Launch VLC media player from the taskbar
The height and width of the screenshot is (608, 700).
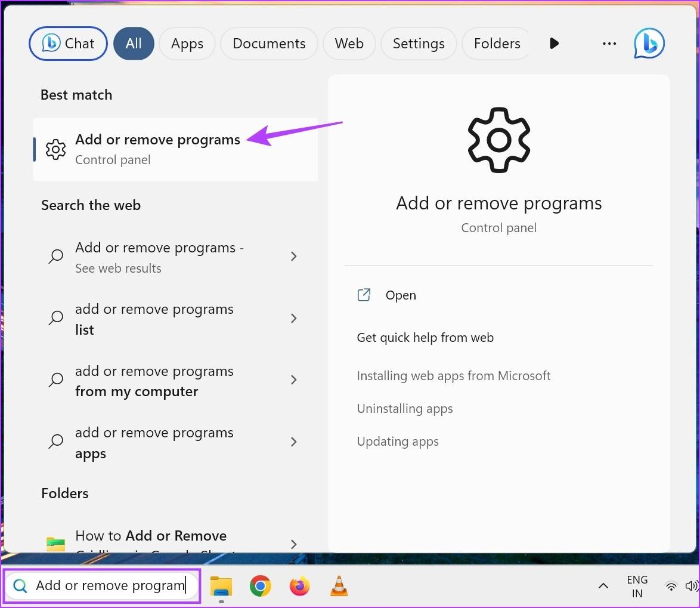point(339,586)
